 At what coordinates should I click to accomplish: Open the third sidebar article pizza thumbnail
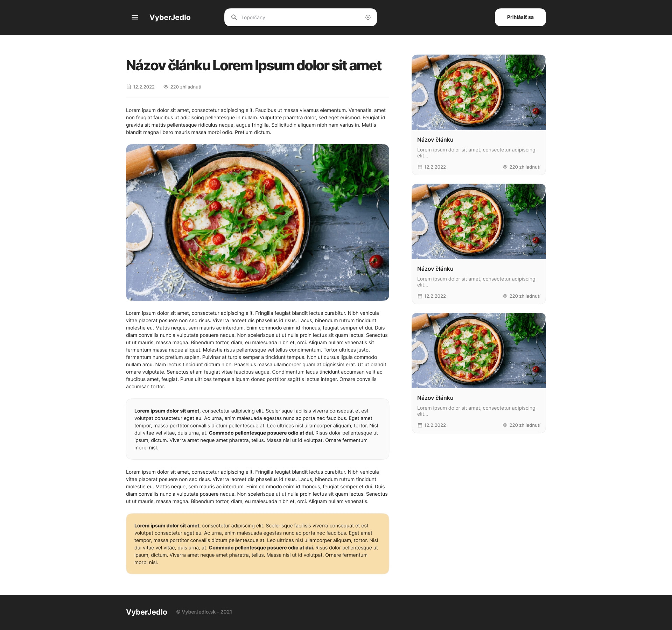click(478, 351)
